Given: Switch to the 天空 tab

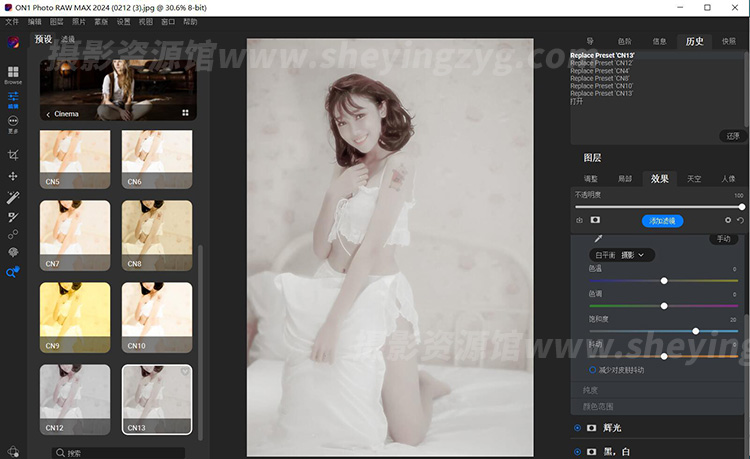Looking at the screenshot, I should (693, 179).
